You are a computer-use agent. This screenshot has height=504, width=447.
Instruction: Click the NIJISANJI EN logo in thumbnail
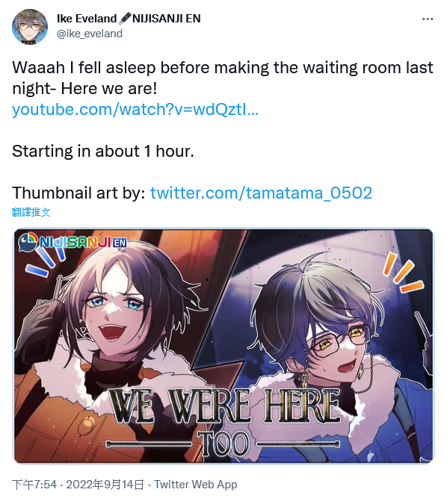tap(73, 242)
